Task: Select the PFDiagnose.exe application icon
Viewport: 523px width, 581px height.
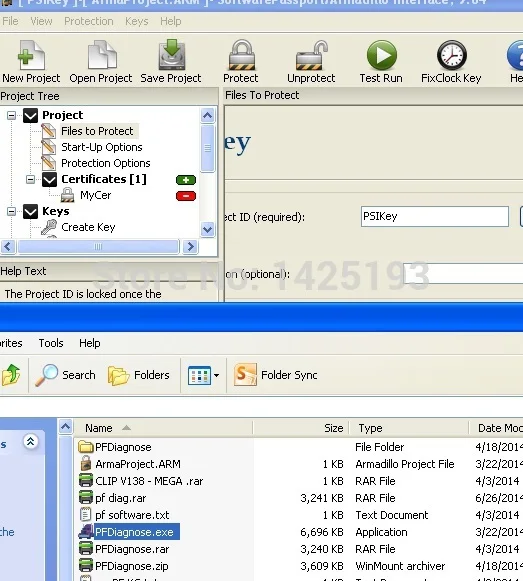Action: click(86, 532)
